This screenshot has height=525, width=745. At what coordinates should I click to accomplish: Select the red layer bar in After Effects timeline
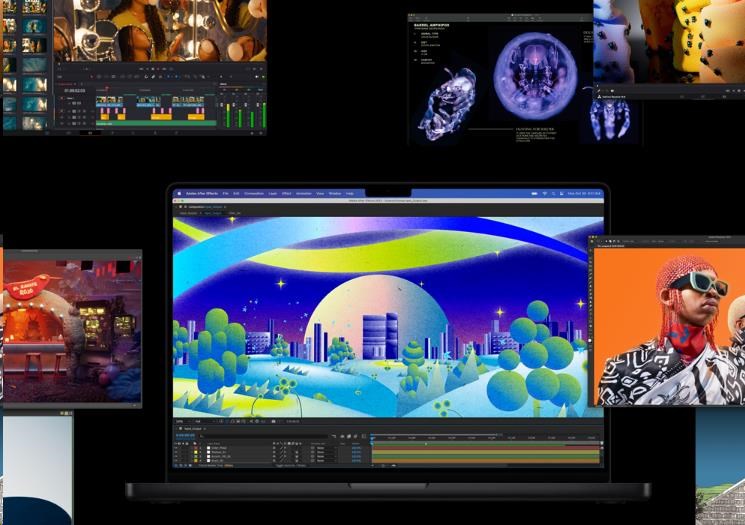[x=486, y=448]
